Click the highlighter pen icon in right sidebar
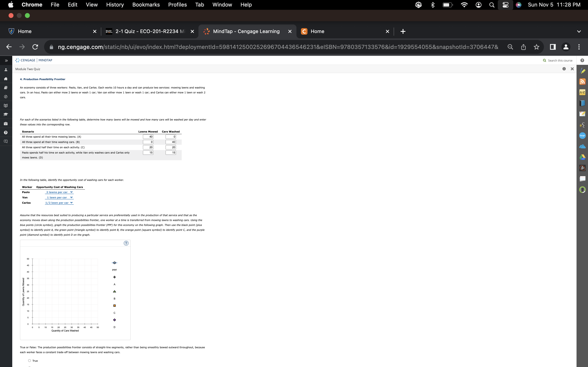The height and width of the screenshot is (367, 588). tap(582, 71)
